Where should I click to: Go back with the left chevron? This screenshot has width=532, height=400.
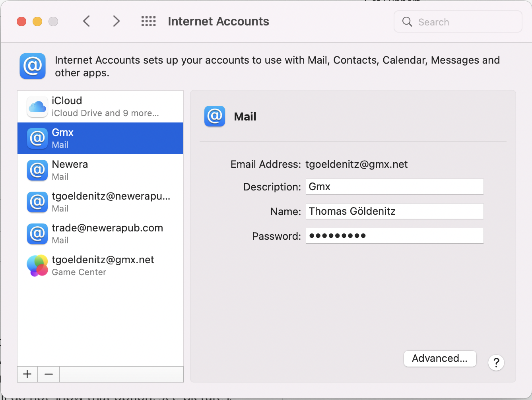(87, 21)
